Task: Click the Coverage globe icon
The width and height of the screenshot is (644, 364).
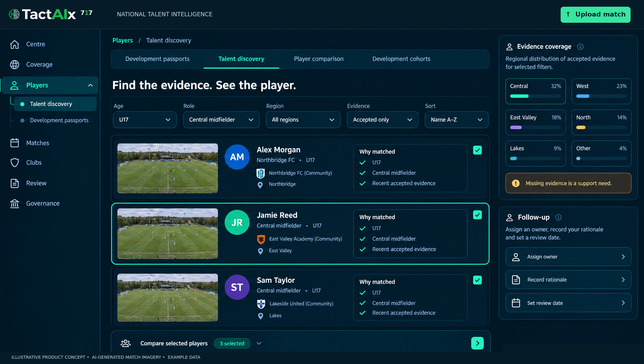Action: (15, 64)
